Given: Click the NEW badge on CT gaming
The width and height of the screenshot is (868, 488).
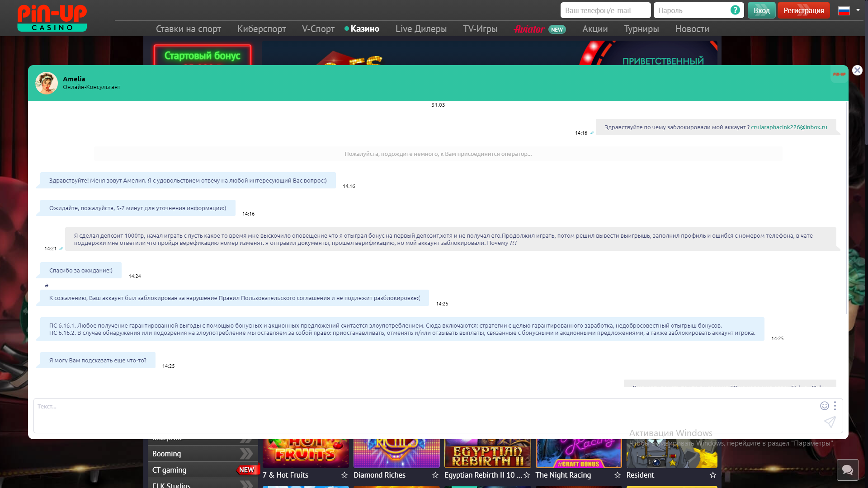Looking at the screenshot, I should pos(247,470).
